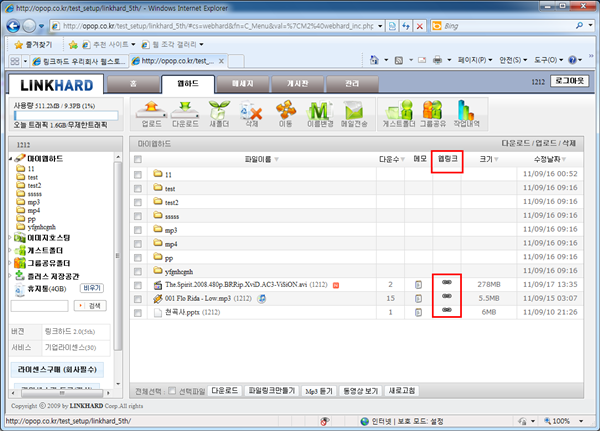The height and width of the screenshot is (431, 600).
Task: Check the box for The.Spirit avi file
Action: 138,286
